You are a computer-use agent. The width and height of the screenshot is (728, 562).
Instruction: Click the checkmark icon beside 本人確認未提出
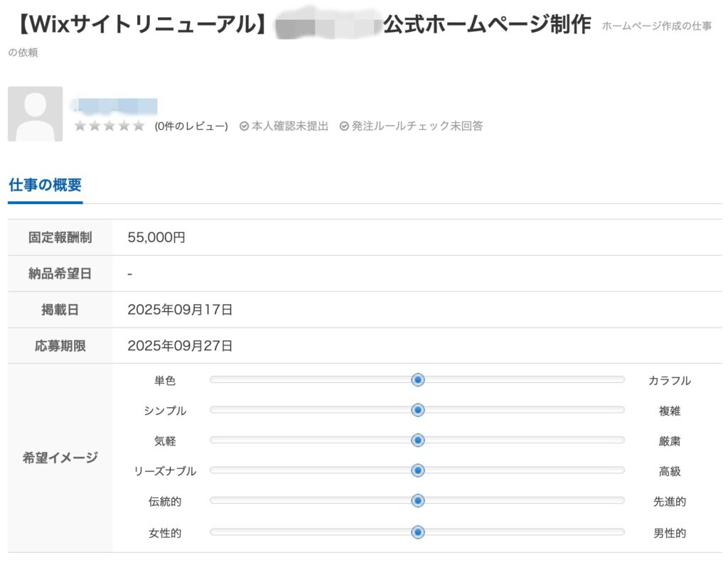244,126
